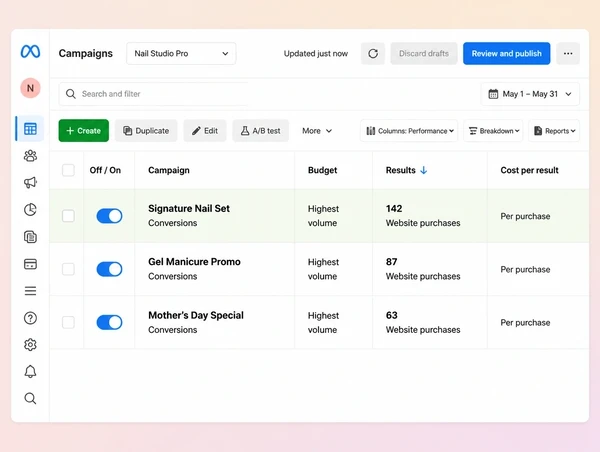The width and height of the screenshot is (600, 452).
Task: Click the 87 results value
Action: 391,262
